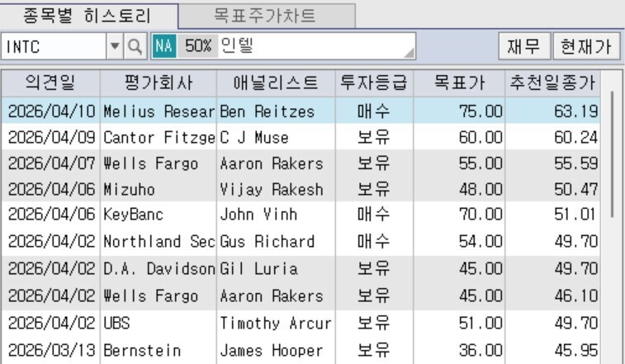Click the INTC ticker input field

click(x=54, y=47)
